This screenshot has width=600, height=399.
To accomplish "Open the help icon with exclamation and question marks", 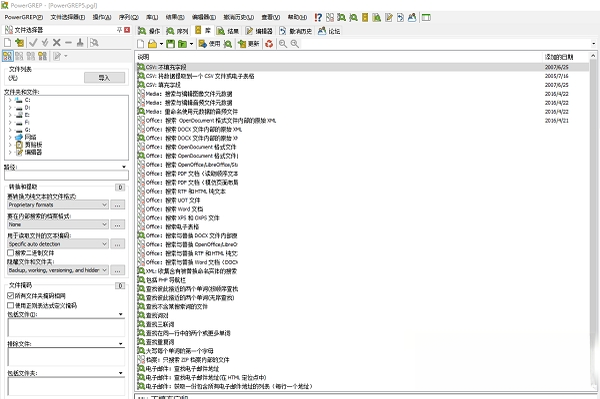I will pos(318,17).
